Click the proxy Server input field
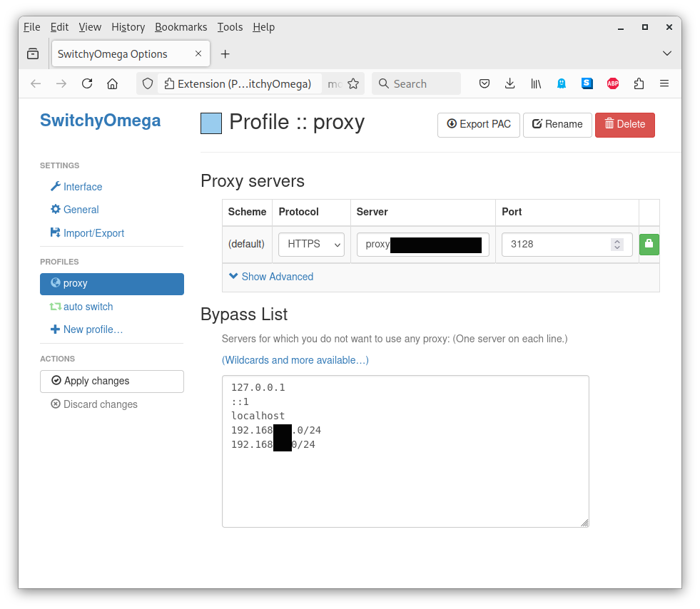 422,244
